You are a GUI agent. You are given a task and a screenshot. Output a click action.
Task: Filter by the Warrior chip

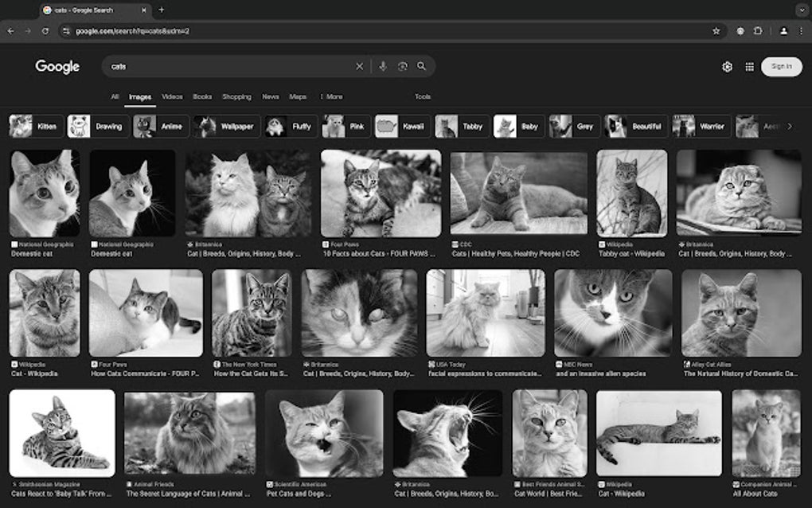[x=701, y=127]
